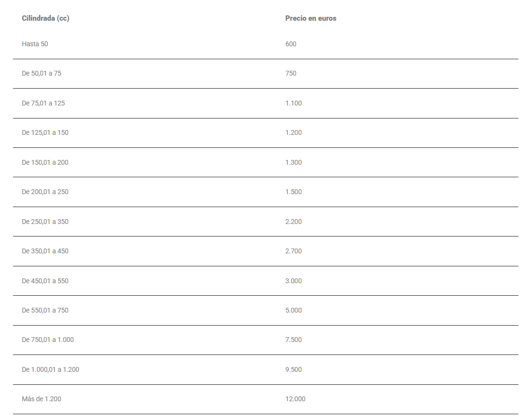This screenshot has width=529, height=420.
Task: Click the "Precio en euros" column header
Action: (x=310, y=18)
